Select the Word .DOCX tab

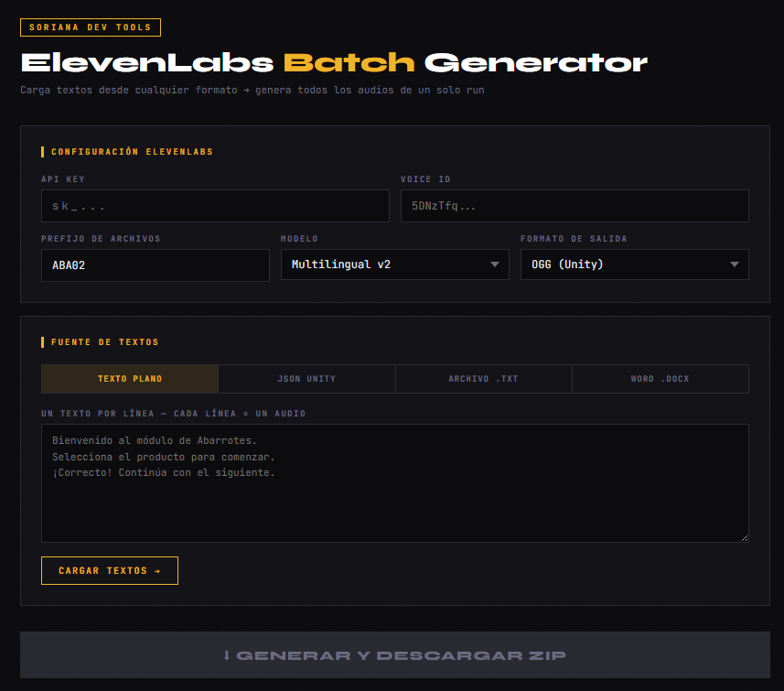tap(660, 379)
